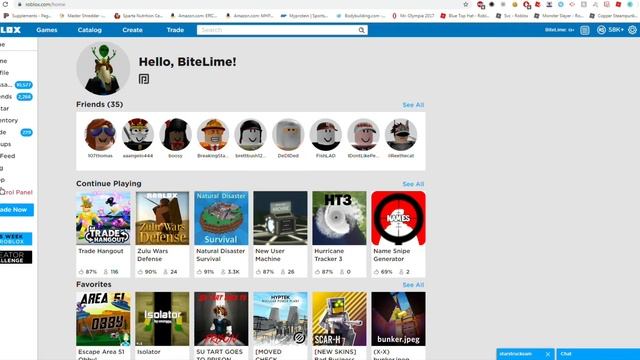Open the Trade Hangout game card
The width and height of the screenshot is (640, 360).
pos(103,234)
